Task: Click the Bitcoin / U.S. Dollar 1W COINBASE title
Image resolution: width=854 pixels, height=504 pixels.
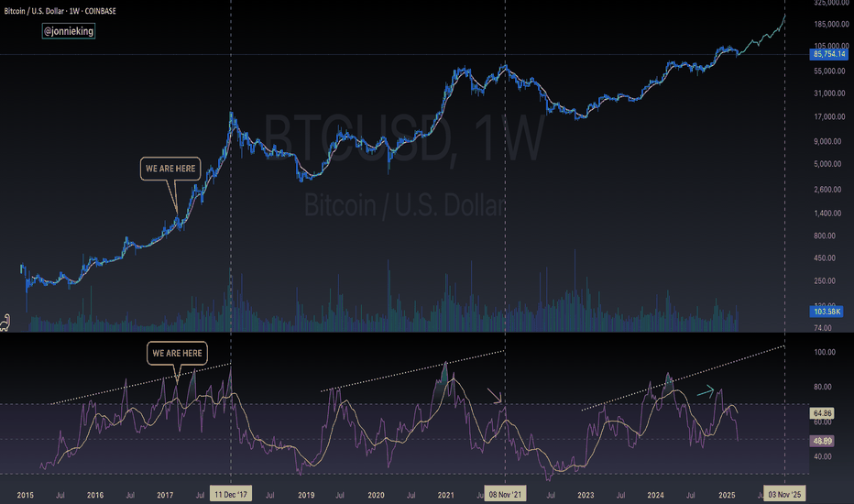Action: [x=60, y=11]
